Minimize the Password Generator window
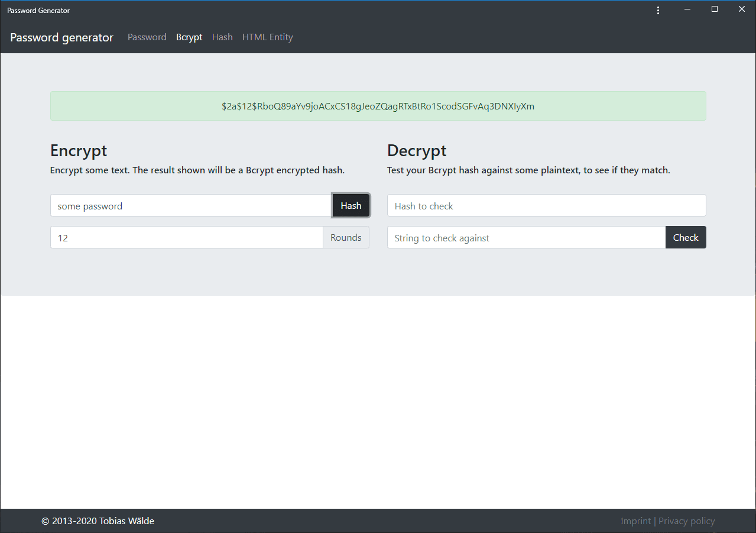 687,9
